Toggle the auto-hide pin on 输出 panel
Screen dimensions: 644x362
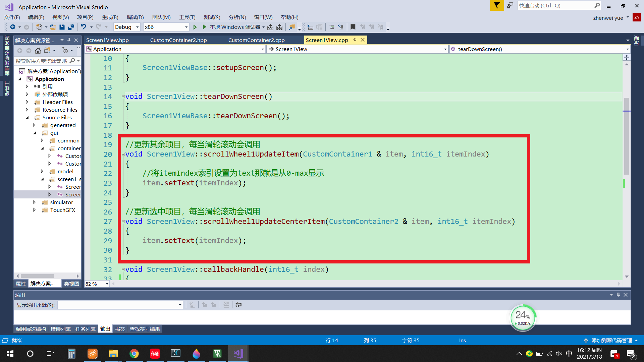[618, 295]
